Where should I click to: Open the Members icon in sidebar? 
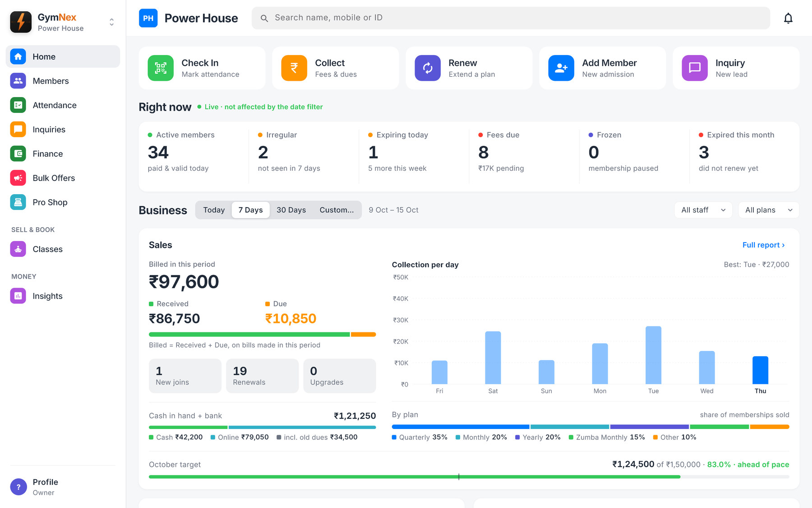pos(18,81)
